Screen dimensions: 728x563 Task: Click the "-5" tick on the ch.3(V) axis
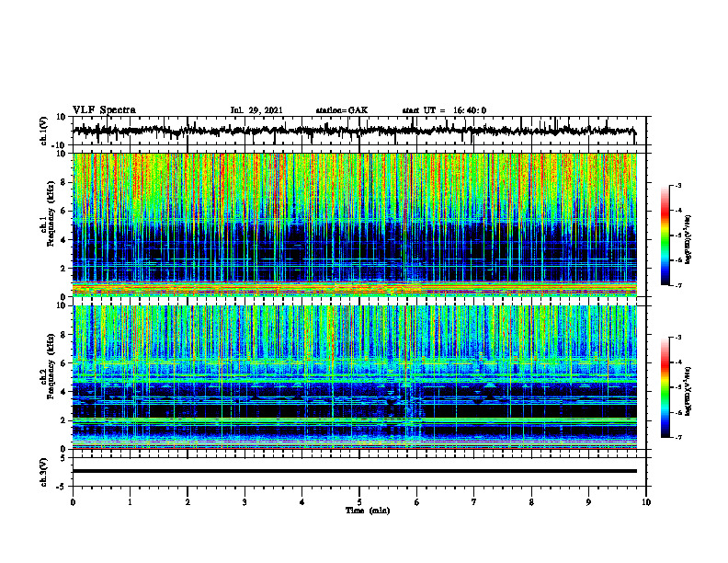pos(62,487)
